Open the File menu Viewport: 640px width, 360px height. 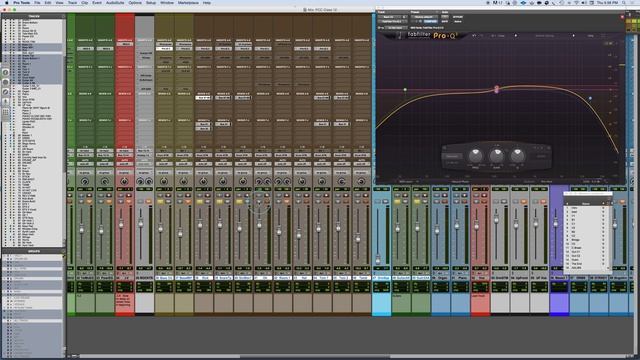[37, 2]
